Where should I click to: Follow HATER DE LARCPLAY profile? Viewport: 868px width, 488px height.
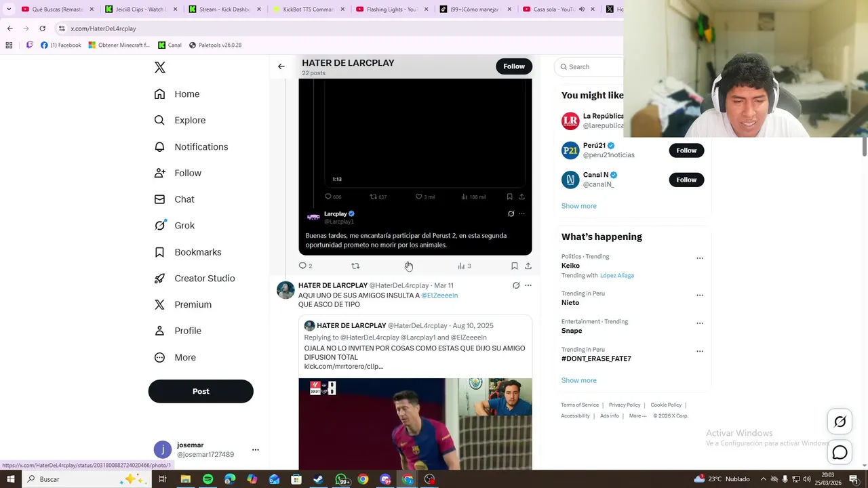(x=514, y=66)
